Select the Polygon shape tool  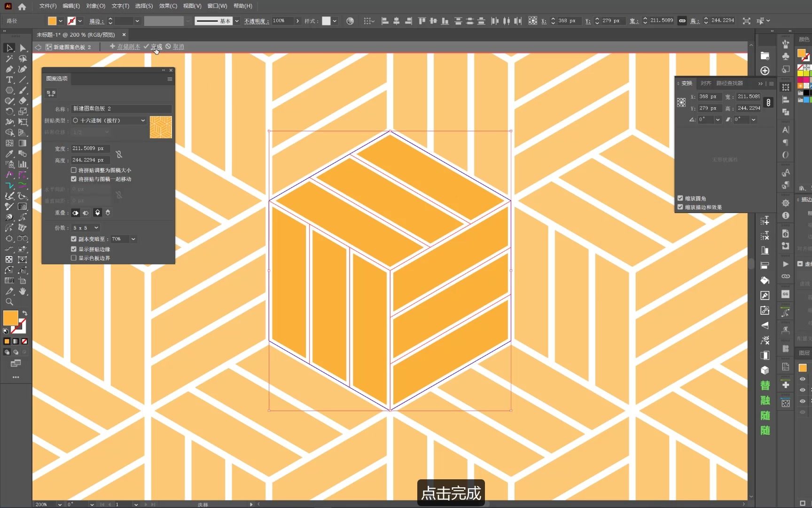click(9, 90)
